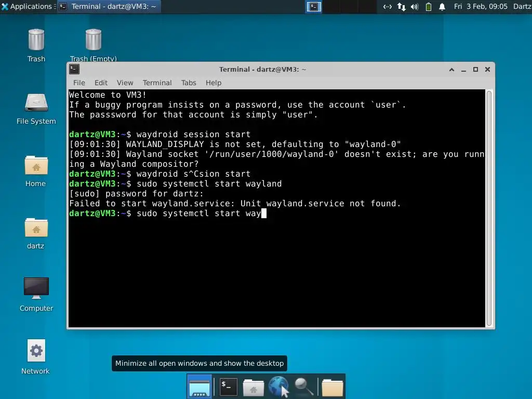Click the Show Desktop dock icon
The height and width of the screenshot is (399, 532).
199,387
